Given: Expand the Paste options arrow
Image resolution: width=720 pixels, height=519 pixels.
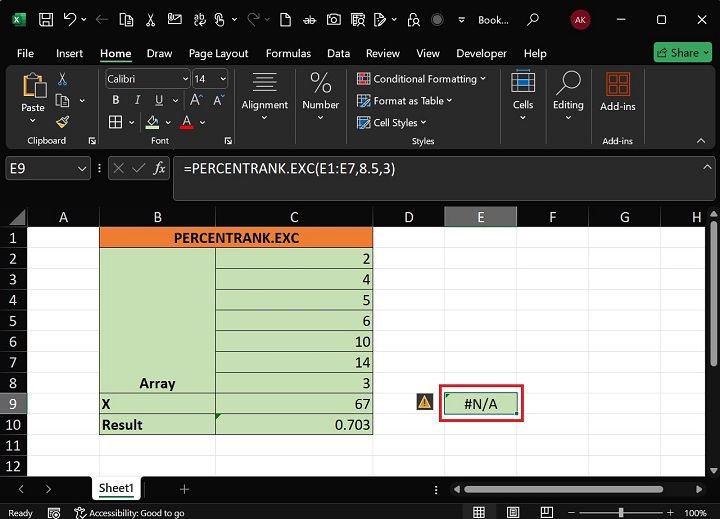Looking at the screenshot, I should coord(33,121).
